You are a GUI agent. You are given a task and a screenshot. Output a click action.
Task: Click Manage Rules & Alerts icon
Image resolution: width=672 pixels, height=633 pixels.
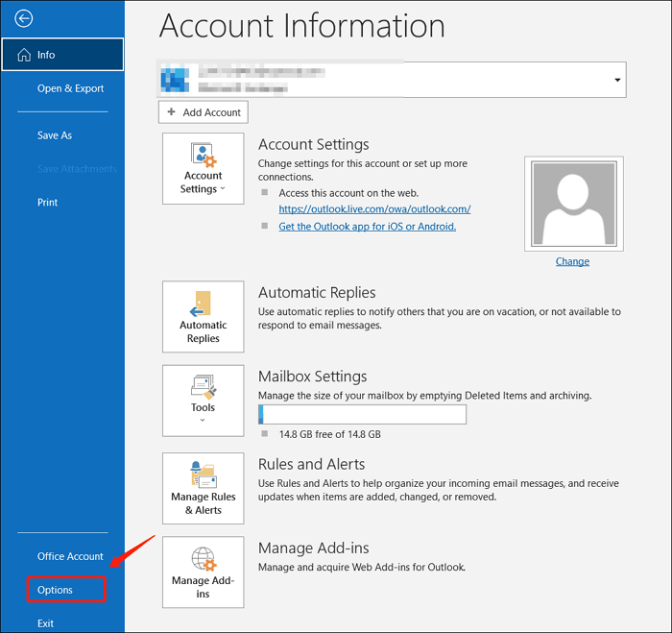click(x=203, y=475)
